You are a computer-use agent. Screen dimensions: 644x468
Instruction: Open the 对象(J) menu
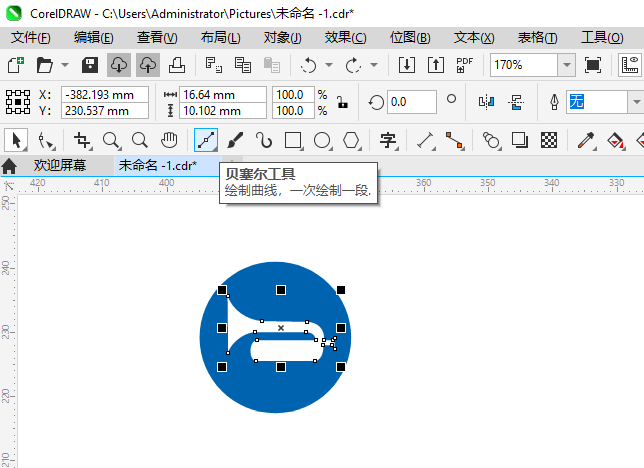[283, 38]
